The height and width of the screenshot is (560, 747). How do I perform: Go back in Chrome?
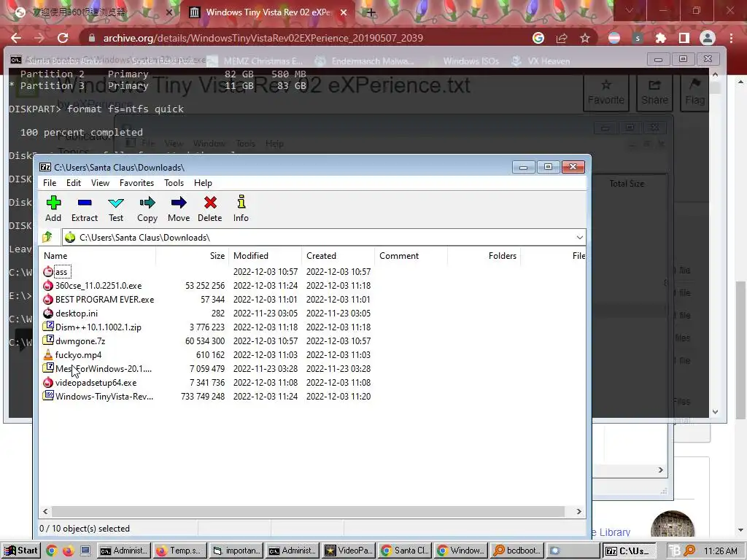coord(16,38)
